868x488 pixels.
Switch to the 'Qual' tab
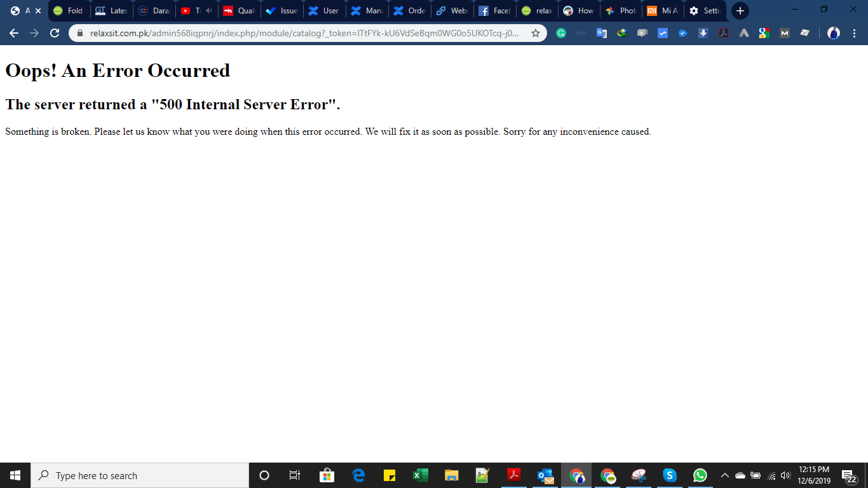[x=239, y=11]
